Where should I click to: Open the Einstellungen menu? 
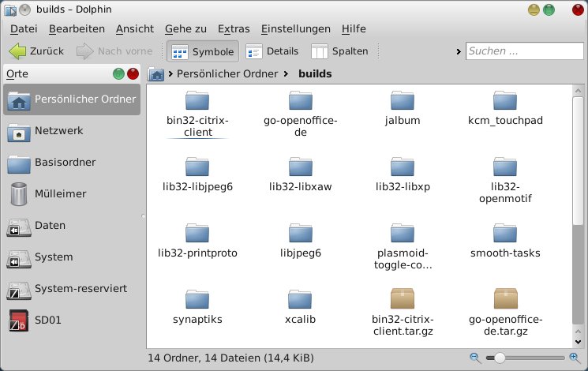(295, 29)
